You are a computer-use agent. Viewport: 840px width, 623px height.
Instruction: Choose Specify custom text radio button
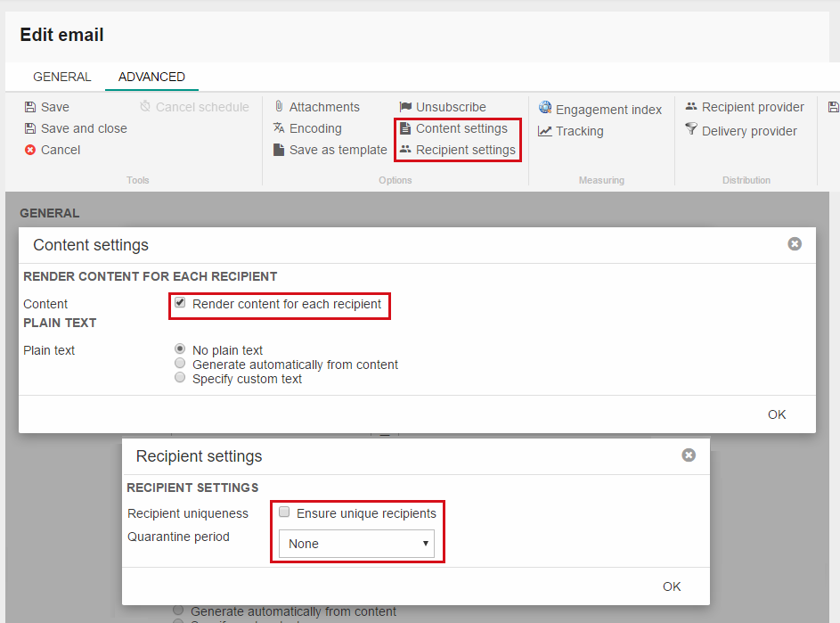pos(181,378)
